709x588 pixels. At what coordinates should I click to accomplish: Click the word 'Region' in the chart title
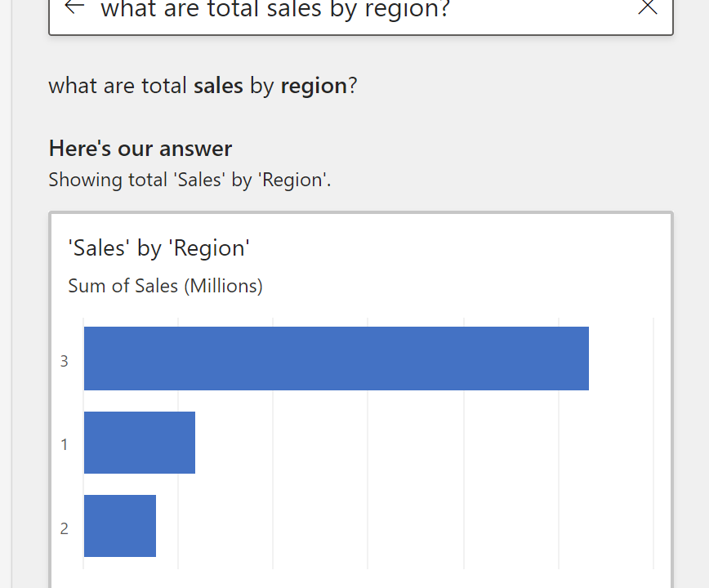pos(209,248)
